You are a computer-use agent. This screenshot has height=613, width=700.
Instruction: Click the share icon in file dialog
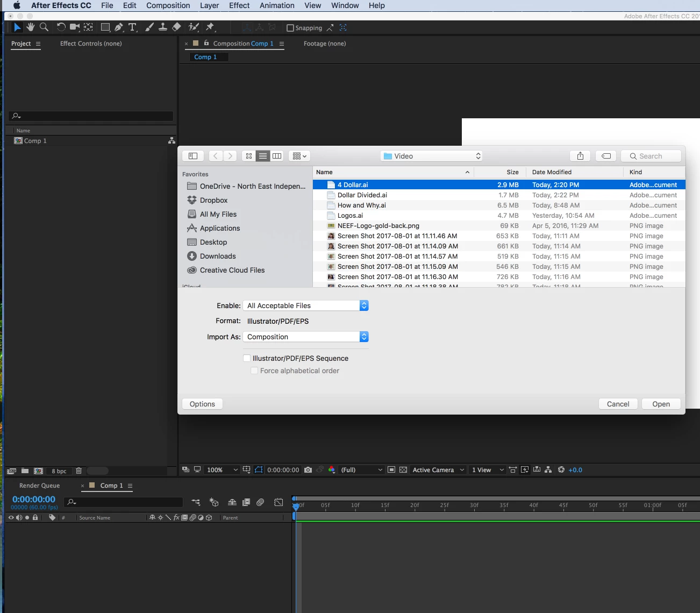[x=580, y=156]
